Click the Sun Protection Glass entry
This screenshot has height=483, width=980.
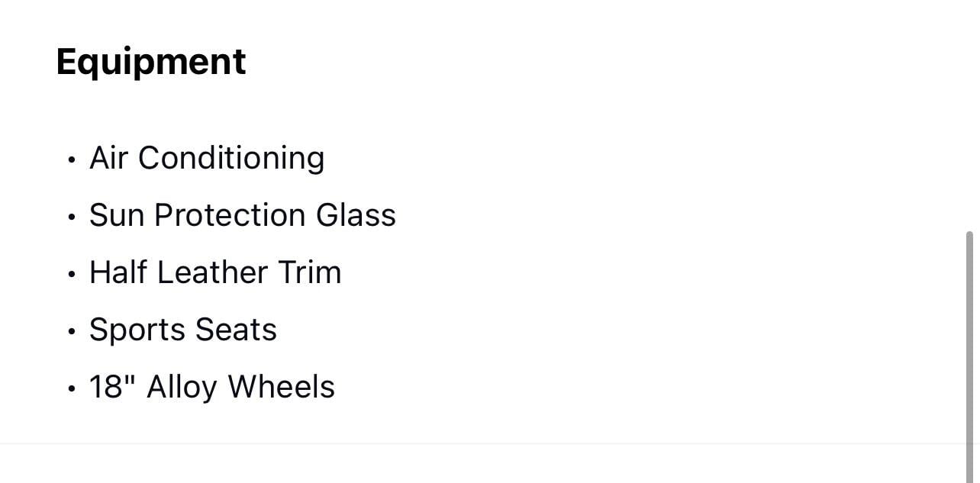pos(242,215)
